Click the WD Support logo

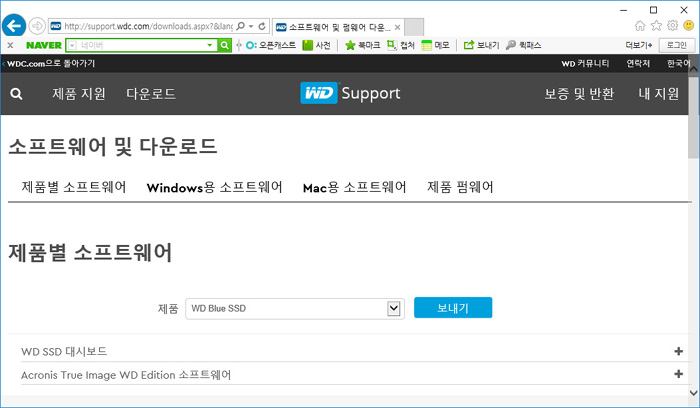point(350,93)
